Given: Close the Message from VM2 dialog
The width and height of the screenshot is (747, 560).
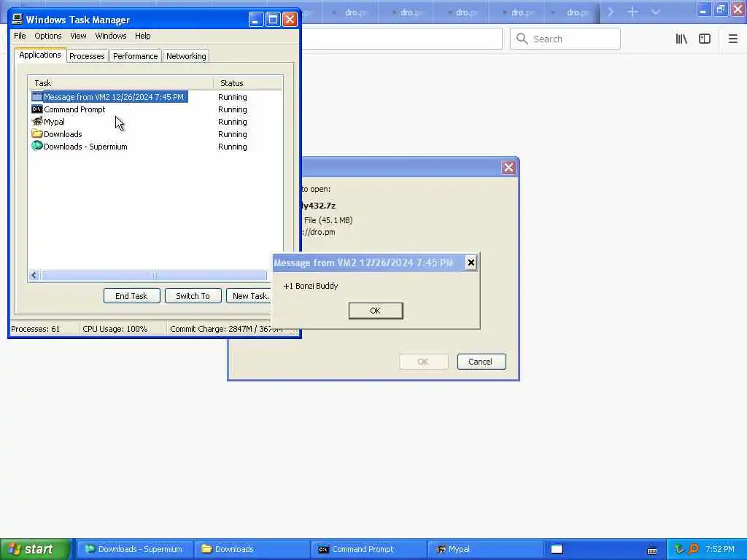Looking at the screenshot, I should (x=471, y=262).
